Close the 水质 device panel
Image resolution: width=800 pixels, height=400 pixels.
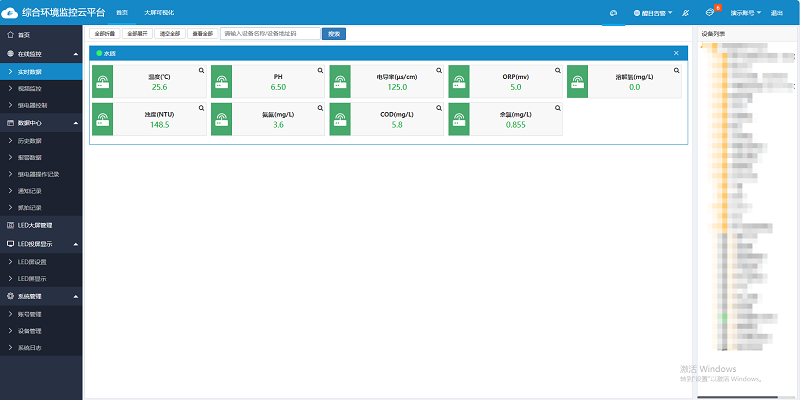click(x=676, y=53)
